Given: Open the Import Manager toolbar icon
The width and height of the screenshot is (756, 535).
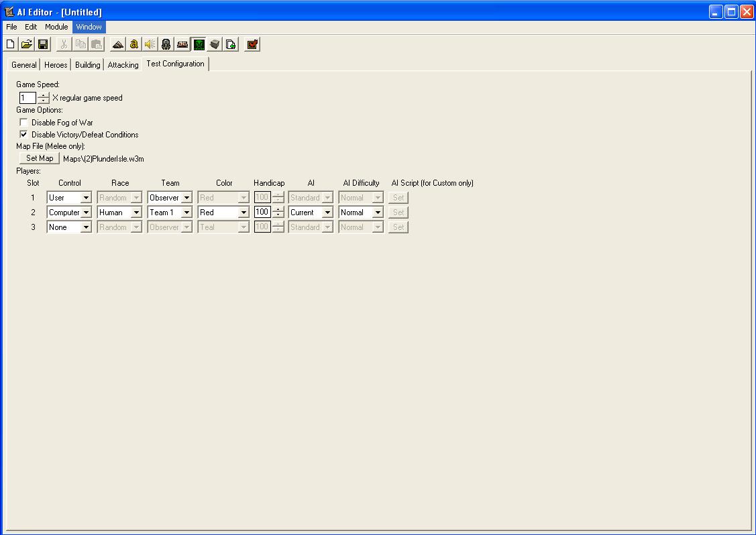Looking at the screenshot, I should pos(231,44).
